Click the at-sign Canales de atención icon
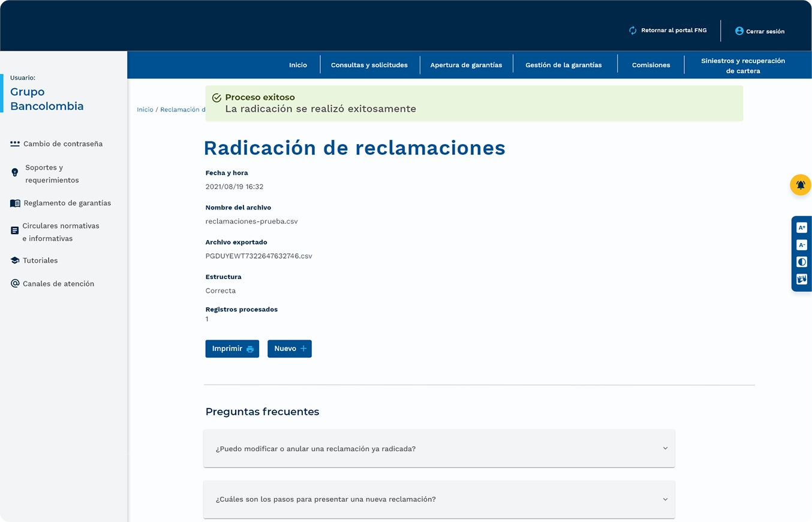The height and width of the screenshot is (522, 812). pyautogui.click(x=15, y=283)
